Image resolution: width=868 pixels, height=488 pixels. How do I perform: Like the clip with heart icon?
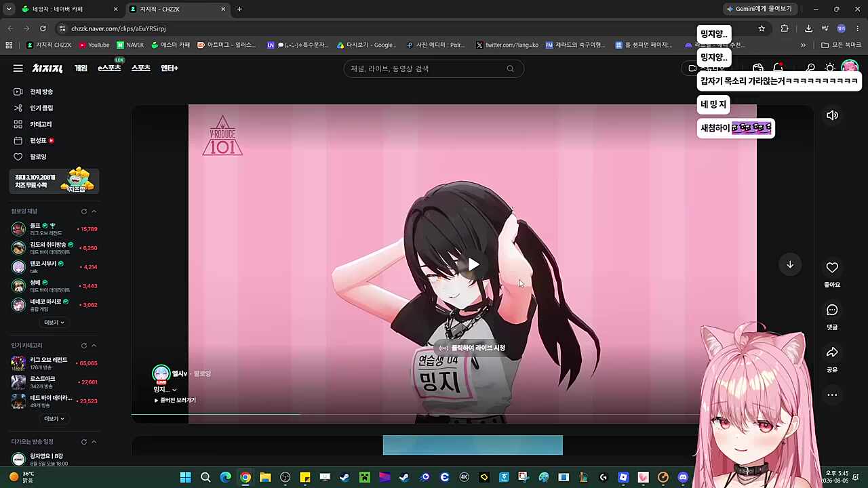tap(832, 268)
